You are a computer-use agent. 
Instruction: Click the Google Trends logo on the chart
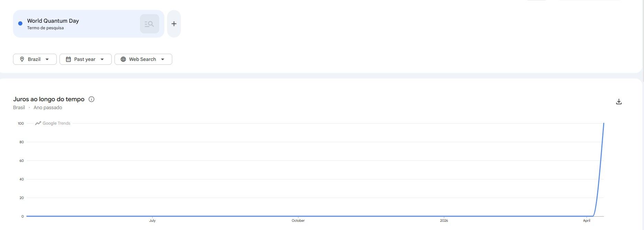[x=53, y=123]
